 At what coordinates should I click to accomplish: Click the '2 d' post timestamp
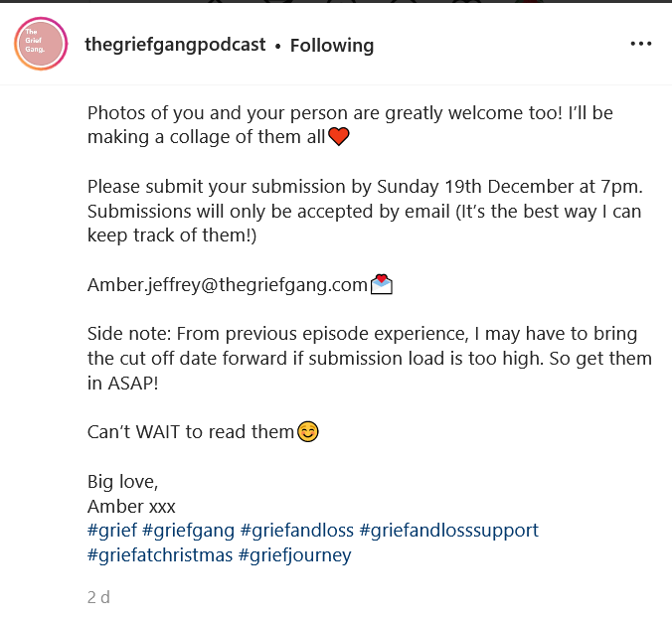97,598
